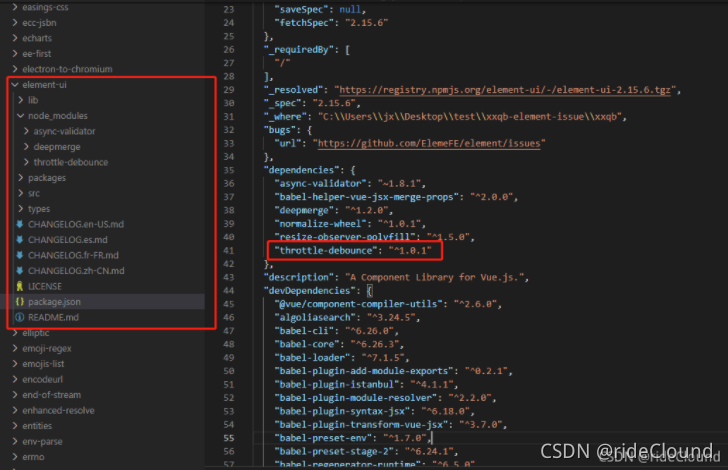This screenshot has width=728, height=470.
Task: Expand the elliptic folder
Action: (15, 333)
